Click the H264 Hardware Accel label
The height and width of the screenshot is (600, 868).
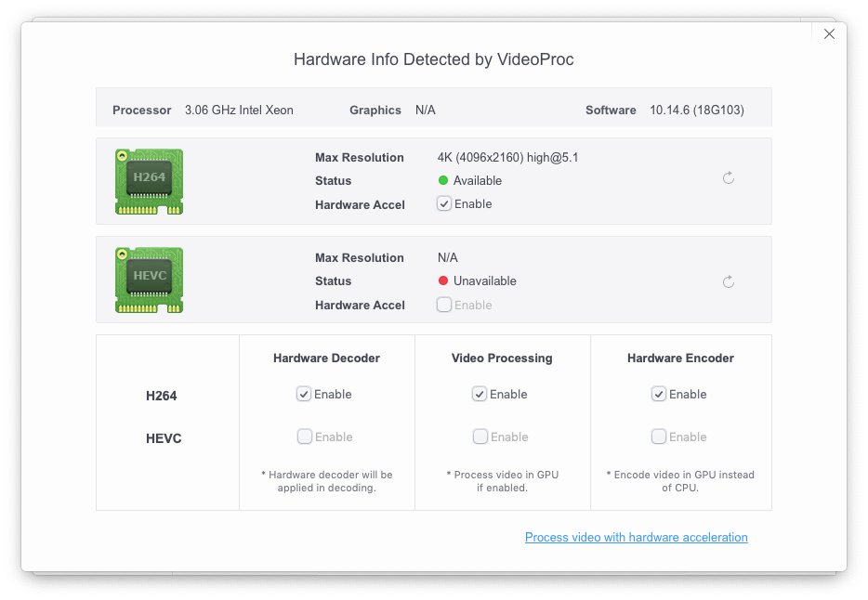(x=360, y=205)
